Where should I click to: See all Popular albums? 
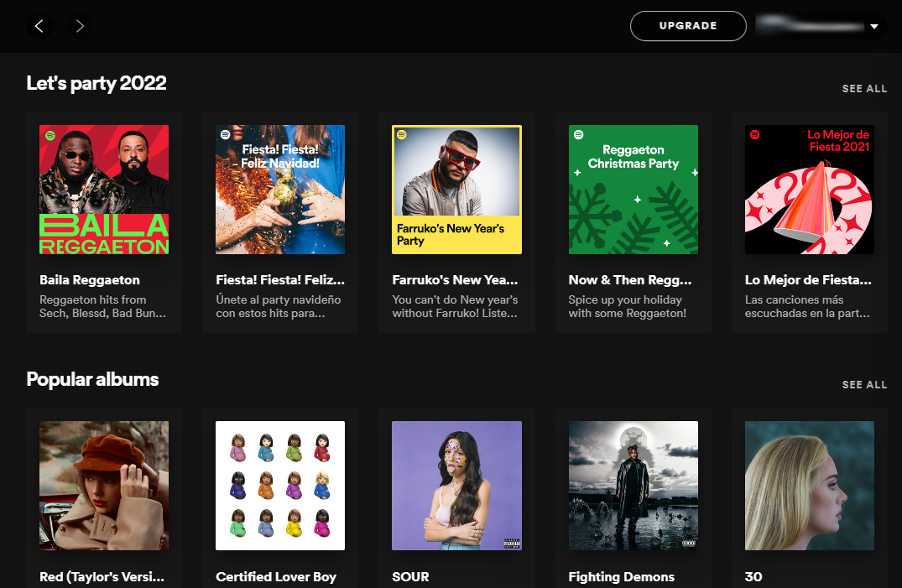click(864, 385)
